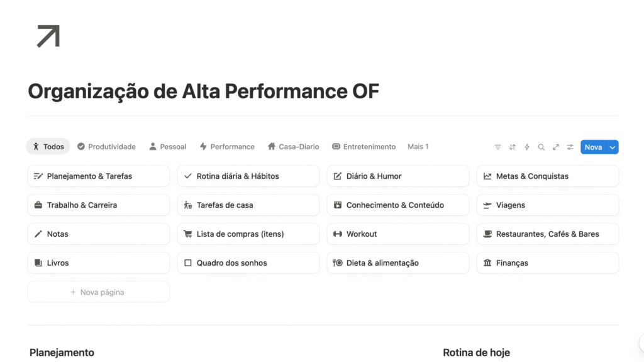Screen dimensions: 644x362
Task: Click the page title Organização de Alta Performance
Action: pos(203,92)
